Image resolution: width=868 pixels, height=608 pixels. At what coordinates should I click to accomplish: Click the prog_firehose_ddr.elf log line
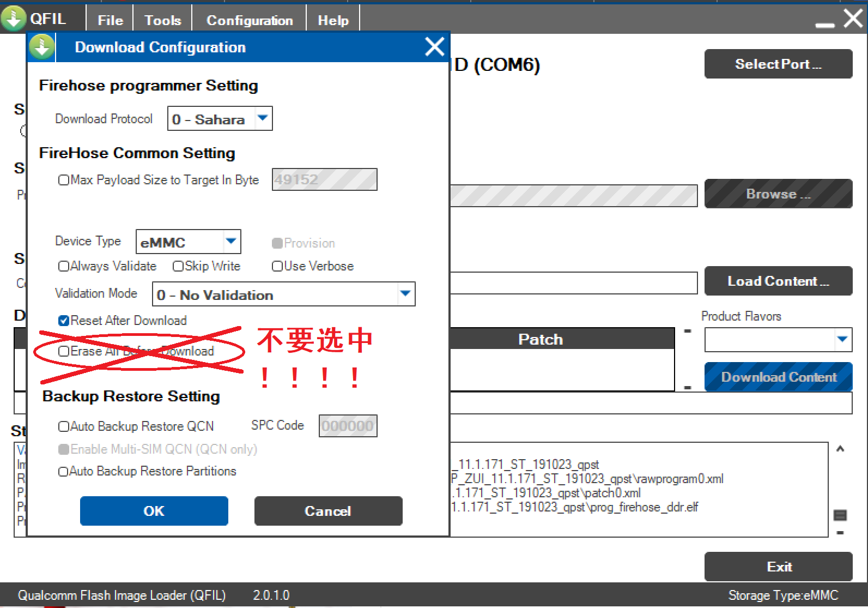click(x=575, y=507)
